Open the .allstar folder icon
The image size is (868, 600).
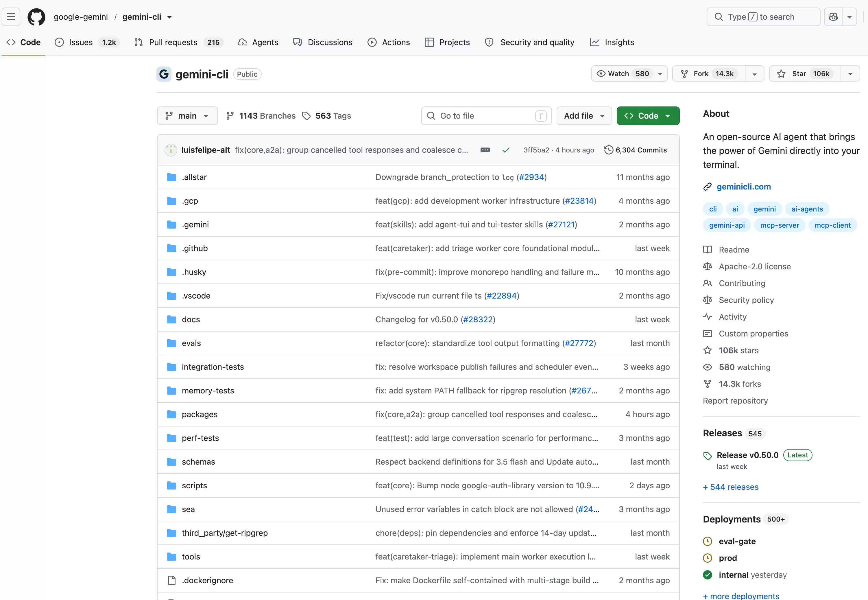click(171, 177)
